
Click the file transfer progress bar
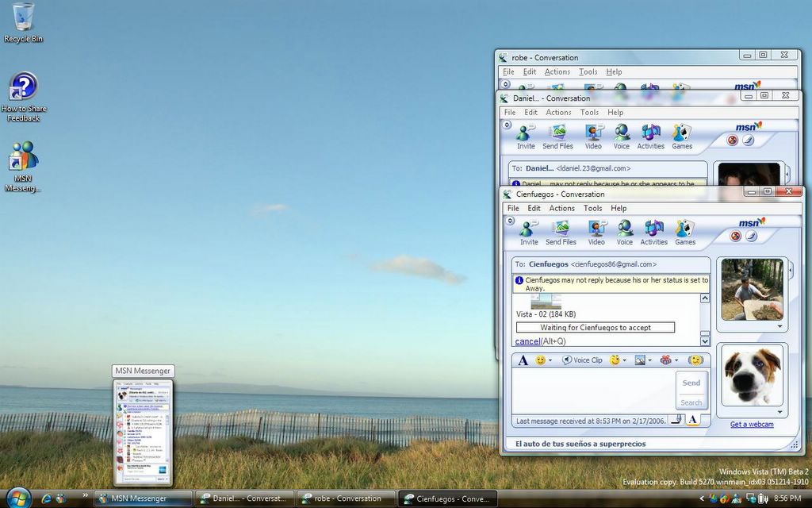pyautogui.click(x=596, y=328)
